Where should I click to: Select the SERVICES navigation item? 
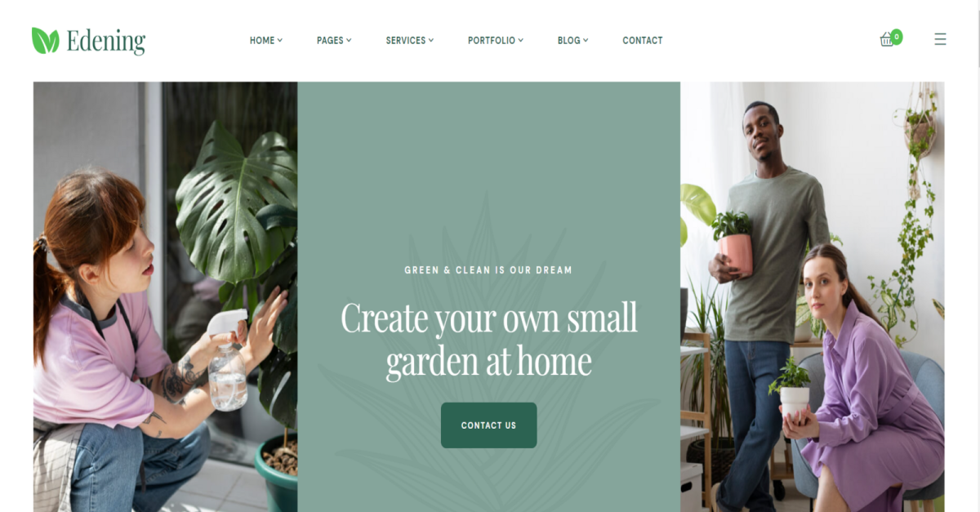click(406, 40)
